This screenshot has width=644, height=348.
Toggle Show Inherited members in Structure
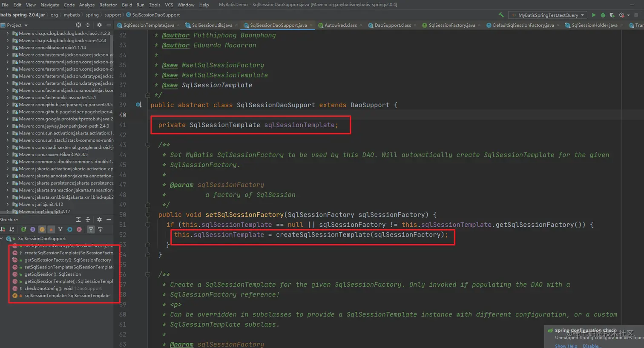click(x=60, y=229)
